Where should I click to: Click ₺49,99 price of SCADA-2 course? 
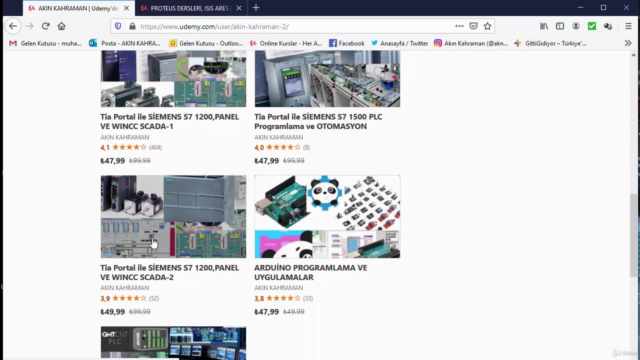coord(113,312)
